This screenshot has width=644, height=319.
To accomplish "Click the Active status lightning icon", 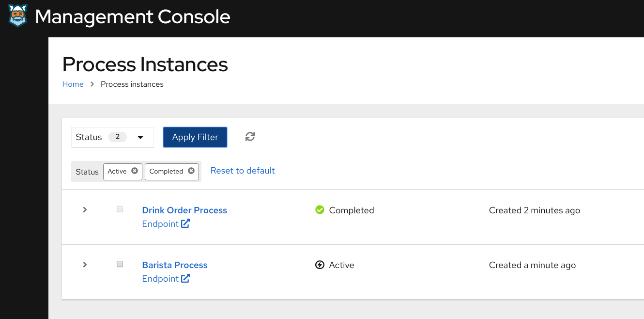I will [320, 265].
